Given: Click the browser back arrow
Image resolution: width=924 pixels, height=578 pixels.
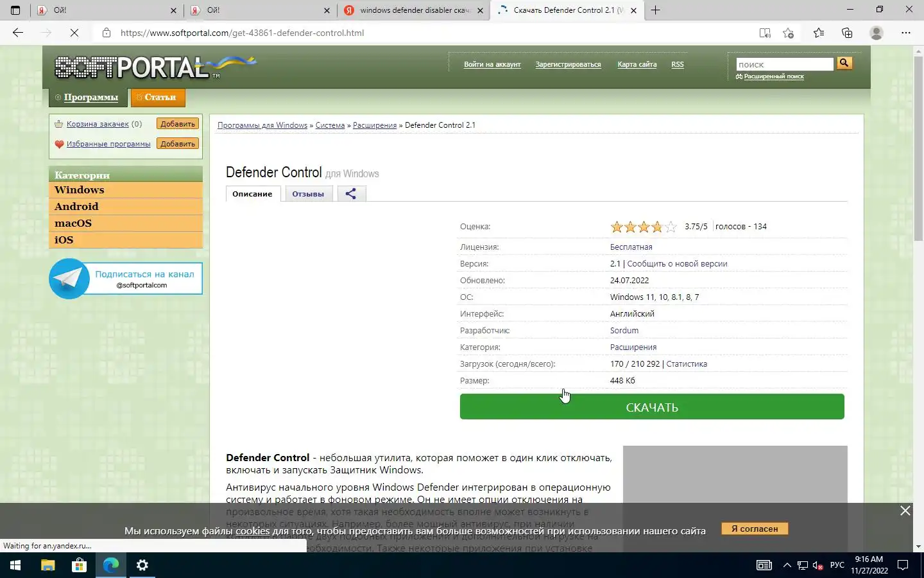Looking at the screenshot, I should (x=18, y=33).
